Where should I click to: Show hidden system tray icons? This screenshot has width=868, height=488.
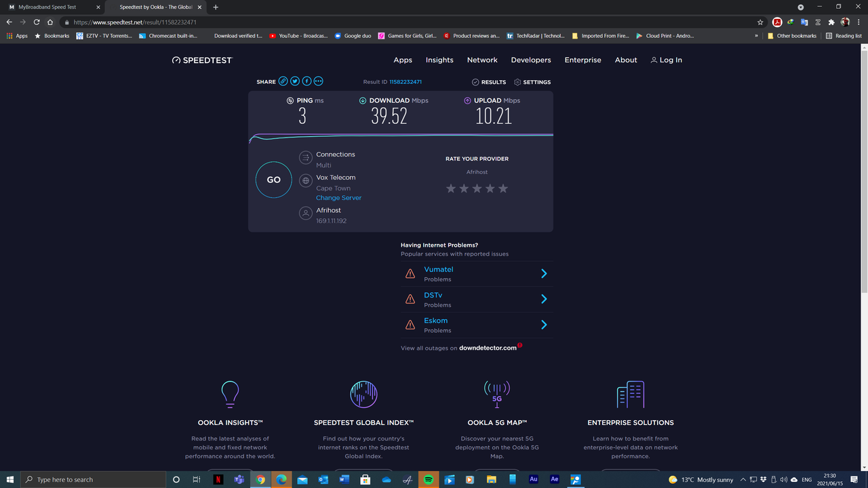(x=743, y=479)
